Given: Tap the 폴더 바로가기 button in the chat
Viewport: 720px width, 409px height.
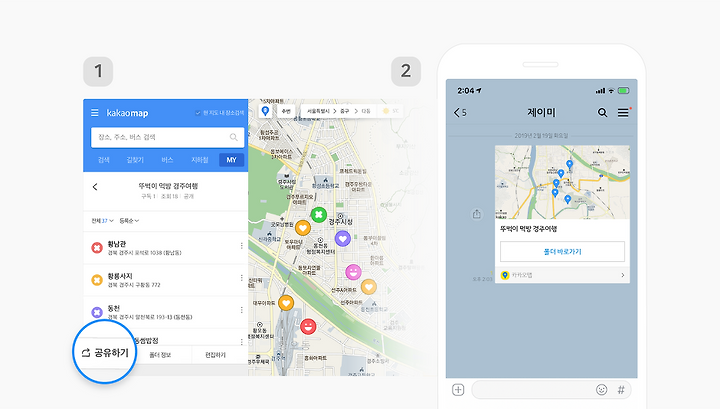Looking at the screenshot, I should click(562, 252).
